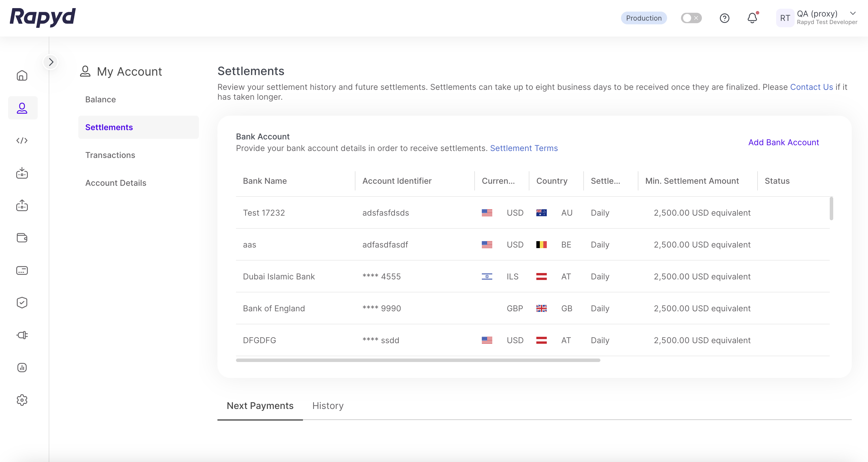Select the Dubai Islamic Bank row name
Viewport: 868px width, 462px height.
[x=279, y=277]
